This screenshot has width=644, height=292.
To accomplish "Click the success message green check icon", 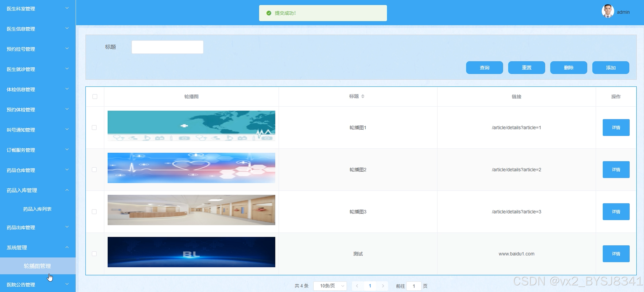I will [269, 13].
